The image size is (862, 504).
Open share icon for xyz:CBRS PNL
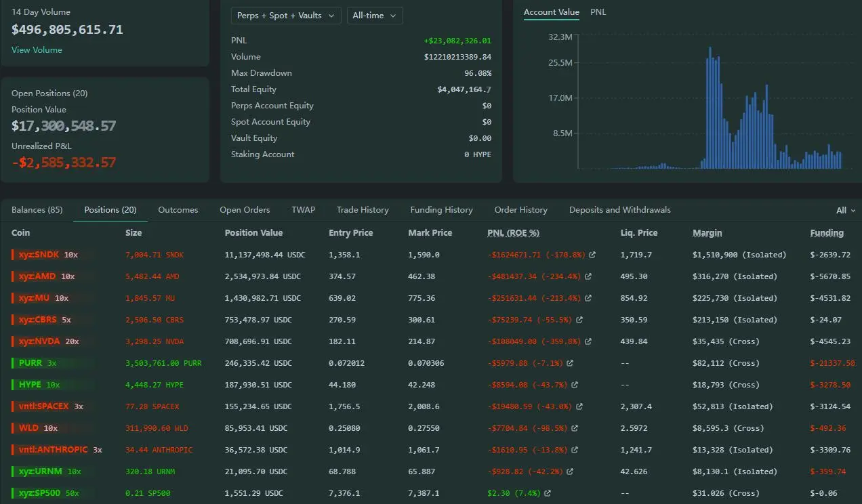[579, 320]
